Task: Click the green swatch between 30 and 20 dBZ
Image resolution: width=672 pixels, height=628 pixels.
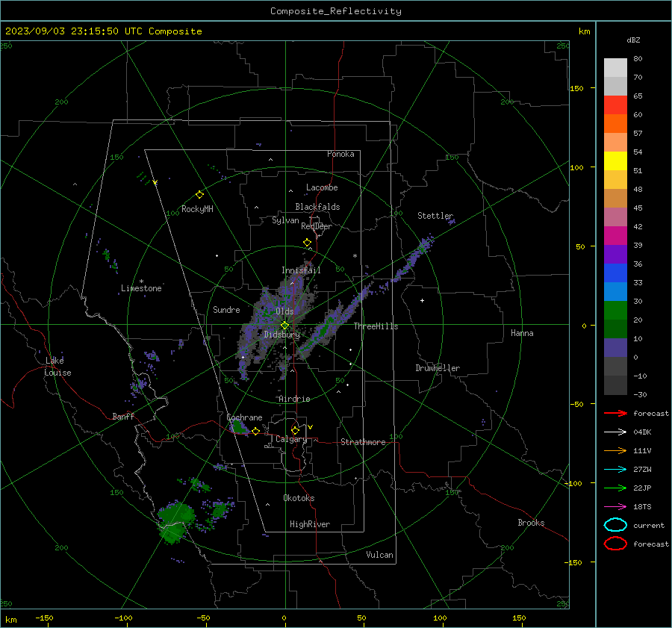Action: [615, 310]
